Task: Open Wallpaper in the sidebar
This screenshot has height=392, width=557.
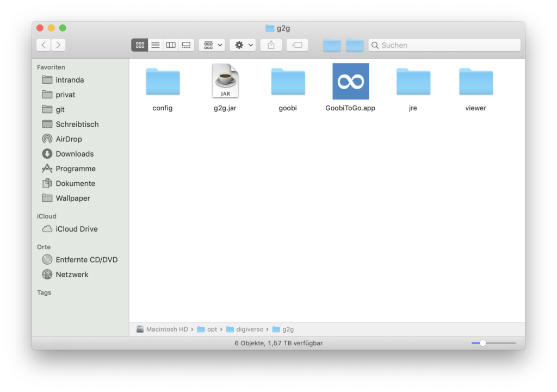Action: [81, 198]
